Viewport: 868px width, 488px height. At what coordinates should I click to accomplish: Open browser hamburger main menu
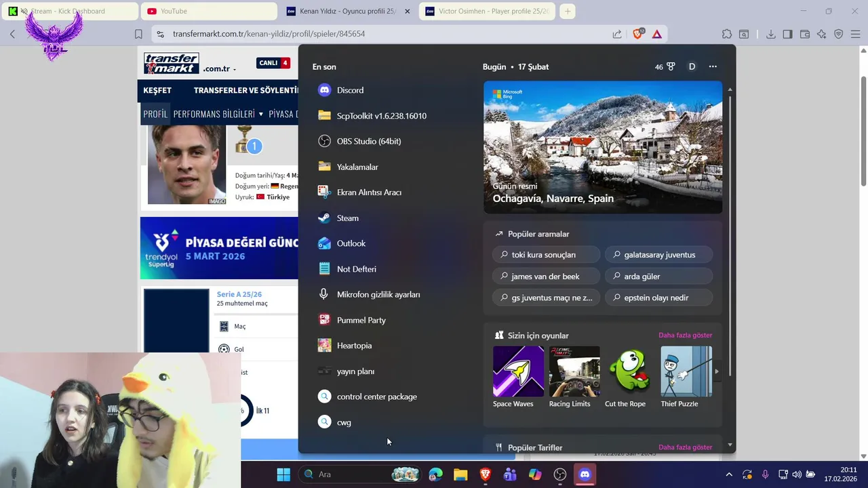[856, 34]
